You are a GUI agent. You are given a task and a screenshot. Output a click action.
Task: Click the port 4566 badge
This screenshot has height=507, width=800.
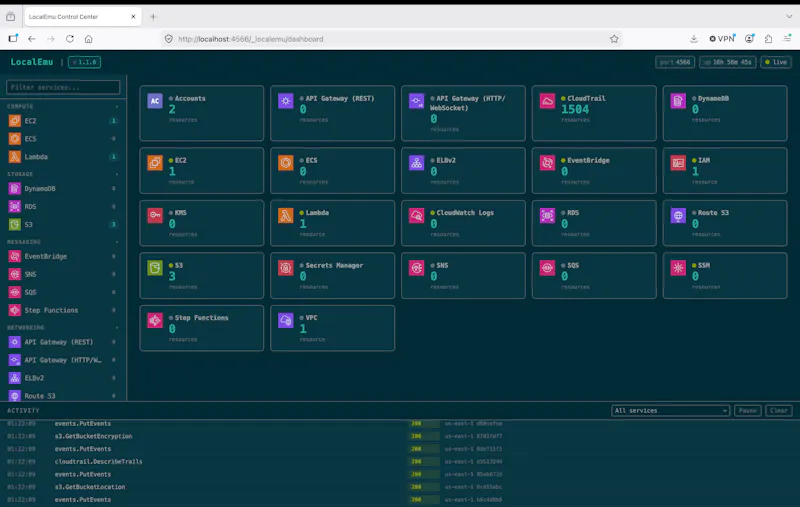[675, 62]
